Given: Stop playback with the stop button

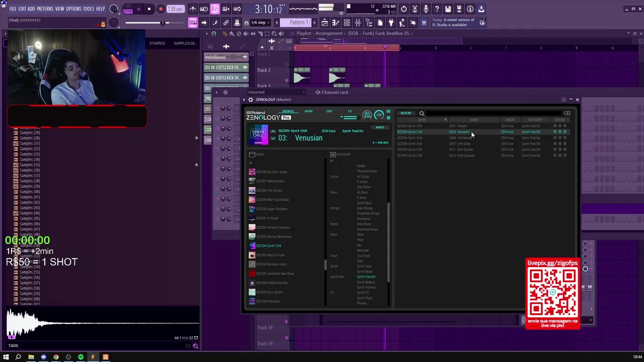Looking at the screenshot, I should pos(149,9).
